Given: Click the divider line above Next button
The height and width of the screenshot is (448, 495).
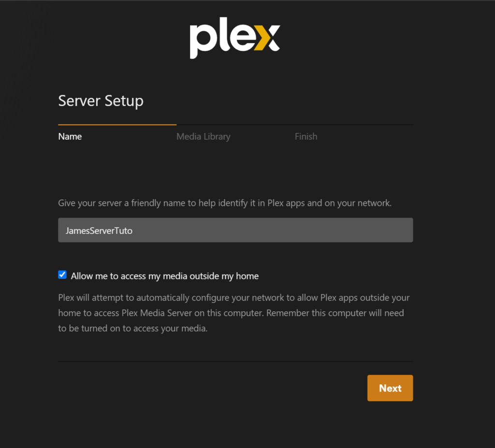Looking at the screenshot, I should click(x=235, y=361).
